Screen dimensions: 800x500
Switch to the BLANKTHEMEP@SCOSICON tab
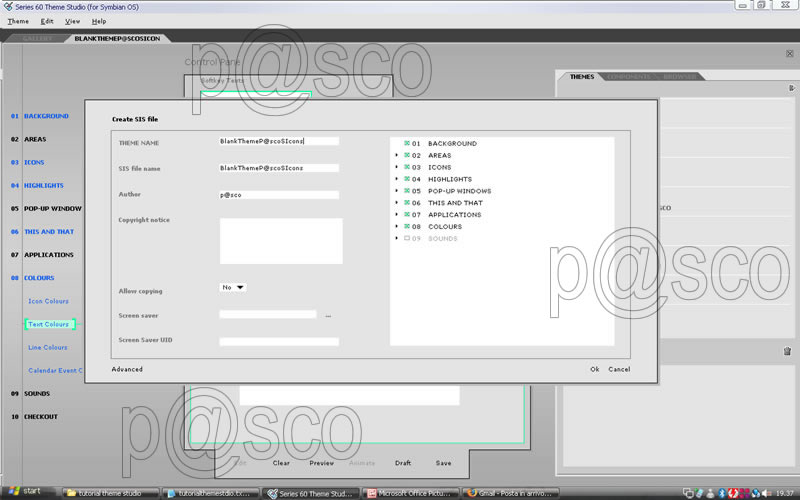coord(117,38)
